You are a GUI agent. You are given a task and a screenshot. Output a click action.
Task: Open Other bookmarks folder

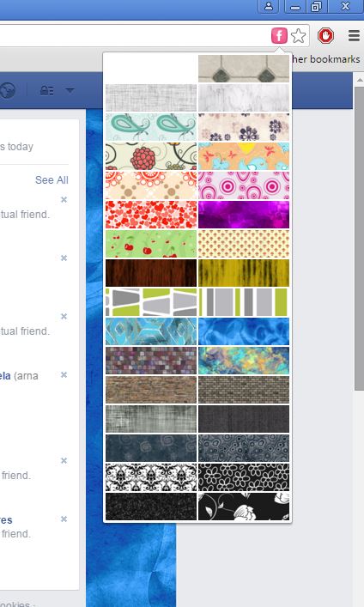(x=325, y=59)
